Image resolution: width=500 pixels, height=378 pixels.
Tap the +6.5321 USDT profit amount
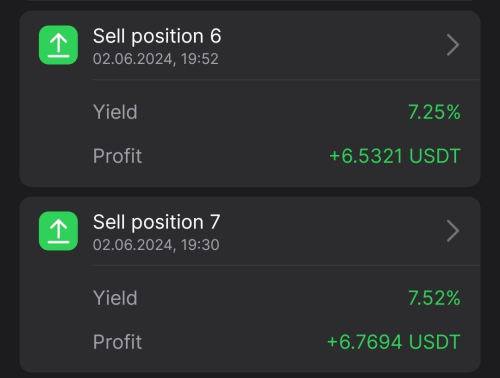pos(395,156)
